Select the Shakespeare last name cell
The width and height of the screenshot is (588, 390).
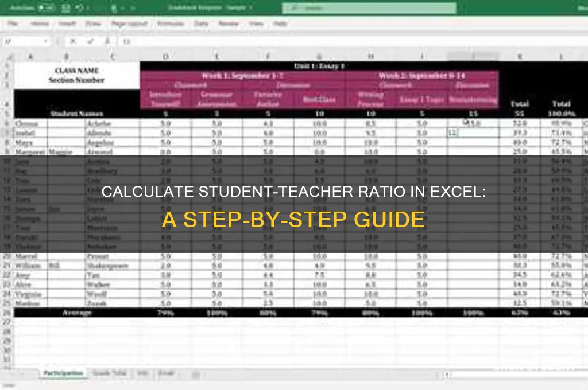click(x=112, y=266)
